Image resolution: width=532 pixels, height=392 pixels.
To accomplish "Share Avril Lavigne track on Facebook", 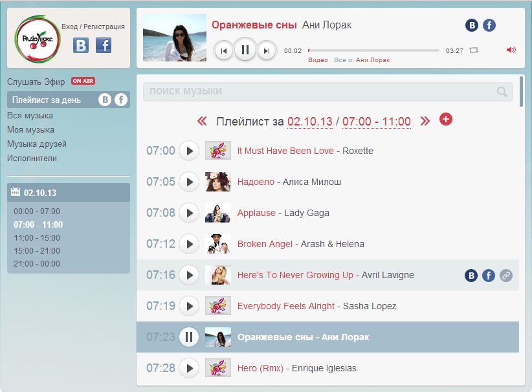I will [x=489, y=276].
